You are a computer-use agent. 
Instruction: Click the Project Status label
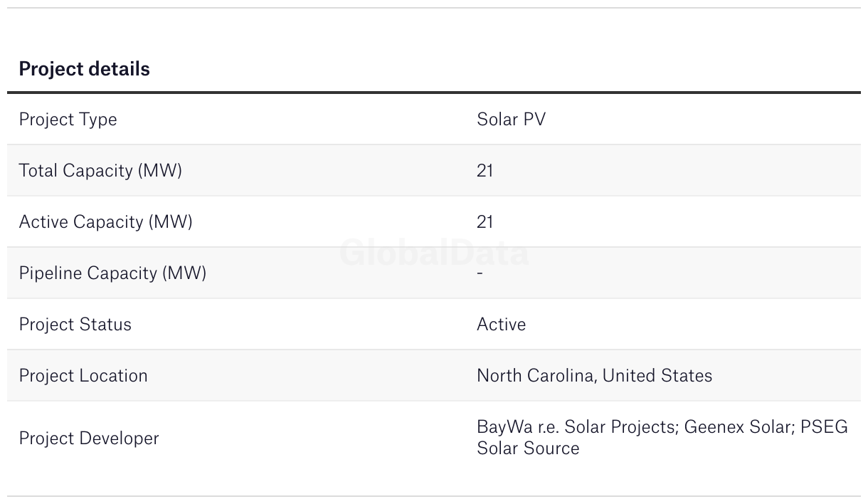tap(75, 325)
